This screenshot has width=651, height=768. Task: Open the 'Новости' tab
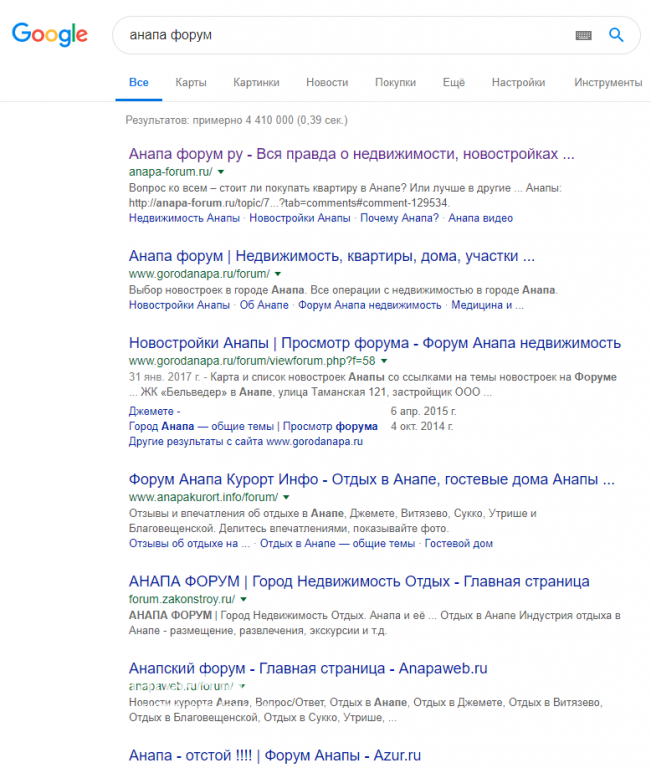[327, 82]
